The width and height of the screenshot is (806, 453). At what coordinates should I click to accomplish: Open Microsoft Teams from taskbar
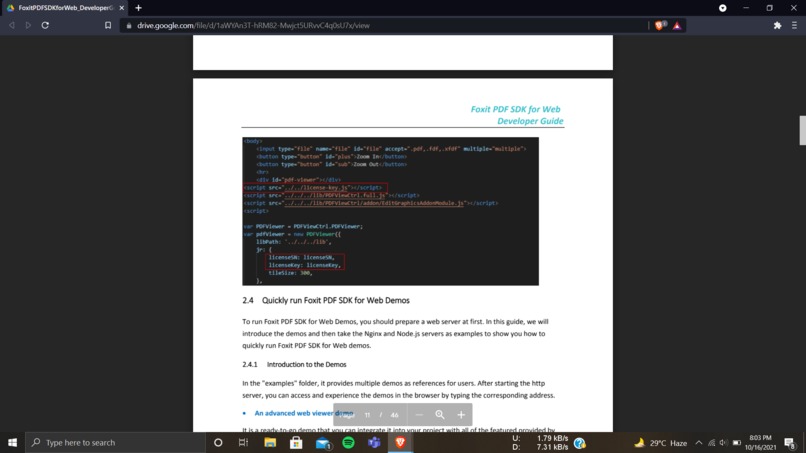(374, 442)
